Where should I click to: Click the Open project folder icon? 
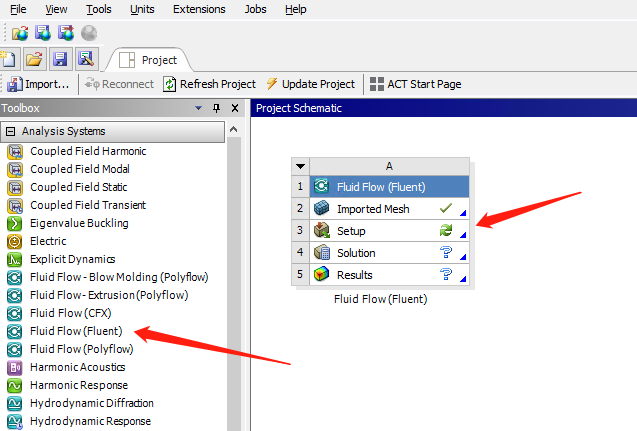point(34,59)
